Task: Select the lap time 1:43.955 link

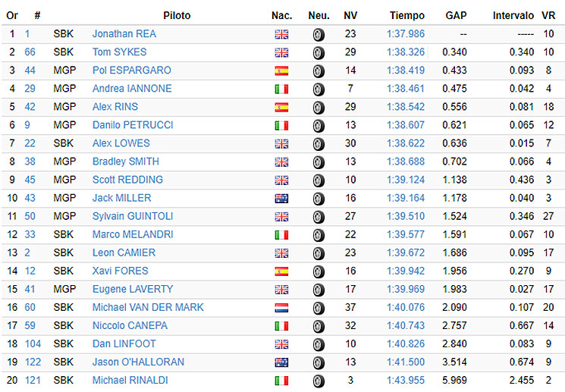Action: pos(406,381)
